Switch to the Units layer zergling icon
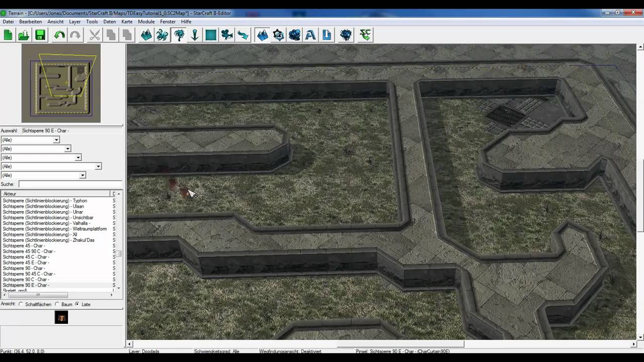The height and width of the screenshot is (362, 644). click(x=162, y=35)
